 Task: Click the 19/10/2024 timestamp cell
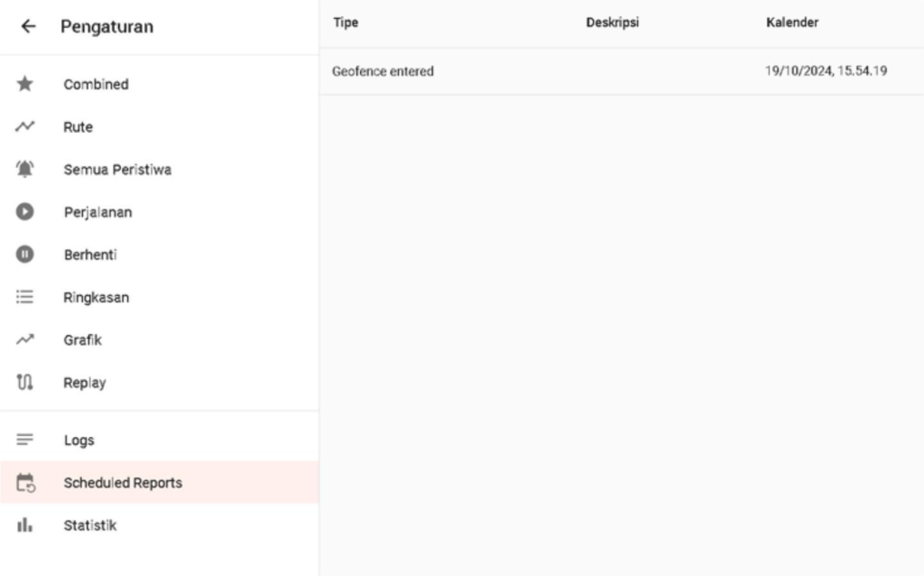826,71
